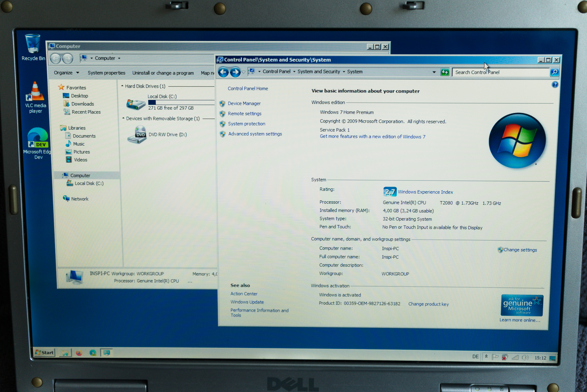Open Windows Explorer taskbar icon
Screen dimensions: 587x392
pos(65,353)
